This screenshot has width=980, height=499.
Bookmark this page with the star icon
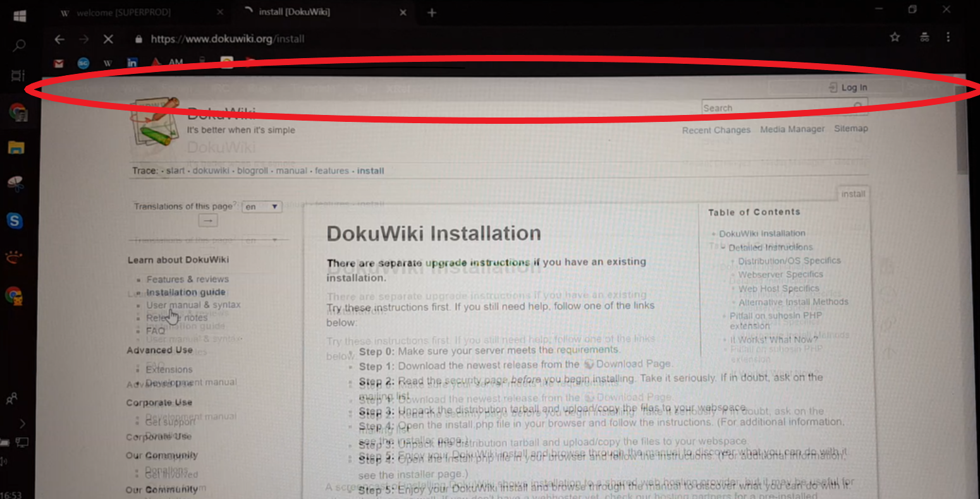(895, 38)
